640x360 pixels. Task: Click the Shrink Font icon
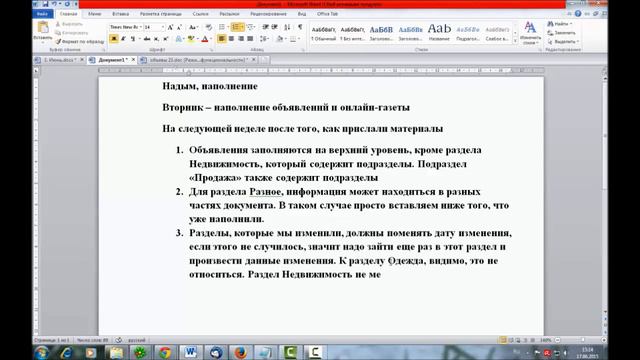pyautogui.click(x=179, y=27)
